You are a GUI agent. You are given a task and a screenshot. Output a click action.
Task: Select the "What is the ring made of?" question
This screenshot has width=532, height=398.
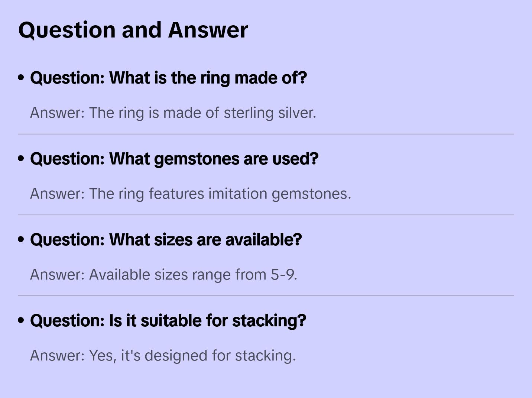coord(168,78)
